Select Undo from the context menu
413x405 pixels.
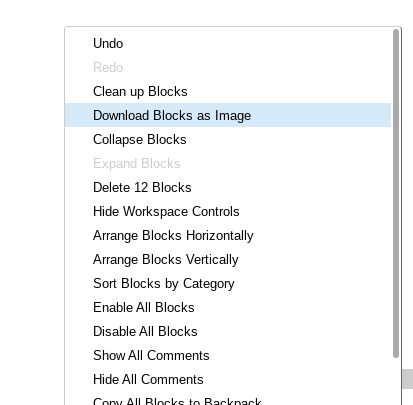(228, 43)
